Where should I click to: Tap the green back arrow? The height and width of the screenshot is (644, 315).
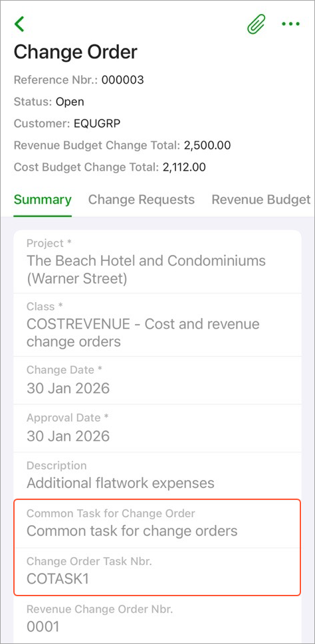pyautogui.click(x=19, y=24)
